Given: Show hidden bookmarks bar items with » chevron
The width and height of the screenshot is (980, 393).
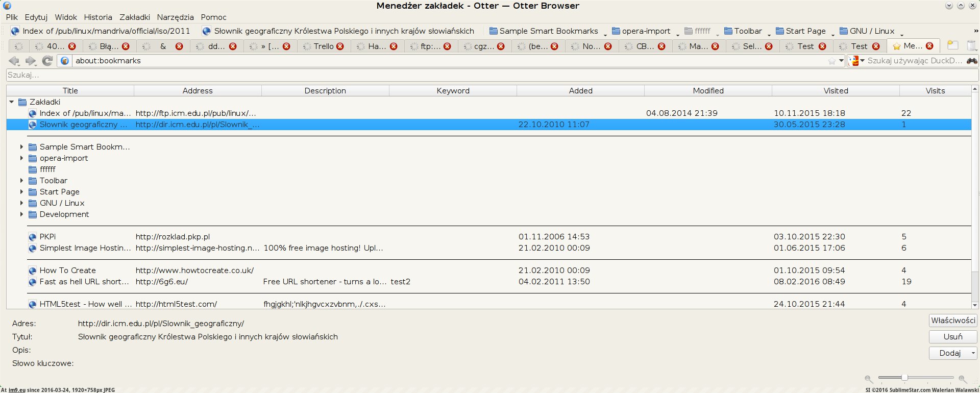Looking at the screenshot, I should click(975, 31).
